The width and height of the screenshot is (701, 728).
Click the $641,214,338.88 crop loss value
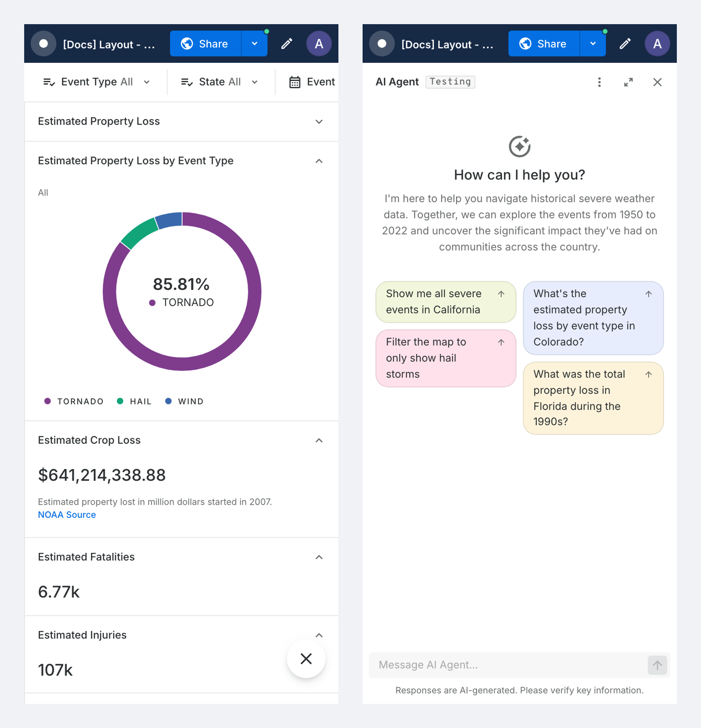coord(102,475)
